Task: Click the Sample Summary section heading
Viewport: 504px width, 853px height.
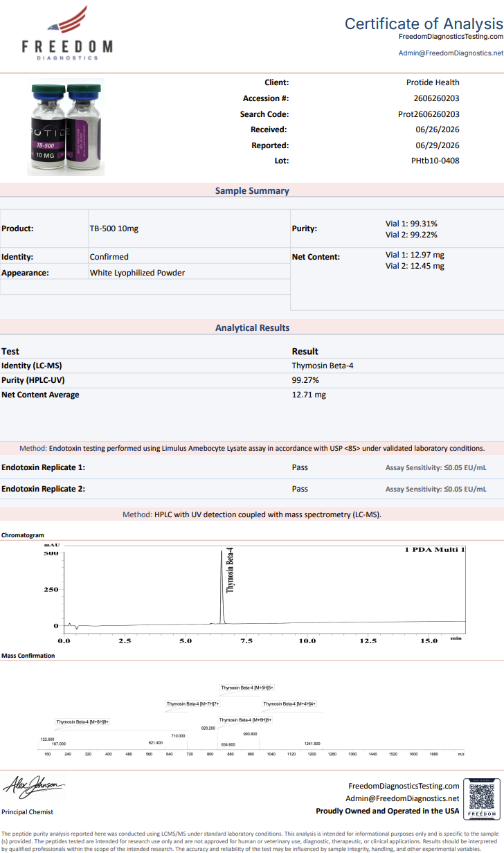Action: pyautogui.click(x=252, y=190)
